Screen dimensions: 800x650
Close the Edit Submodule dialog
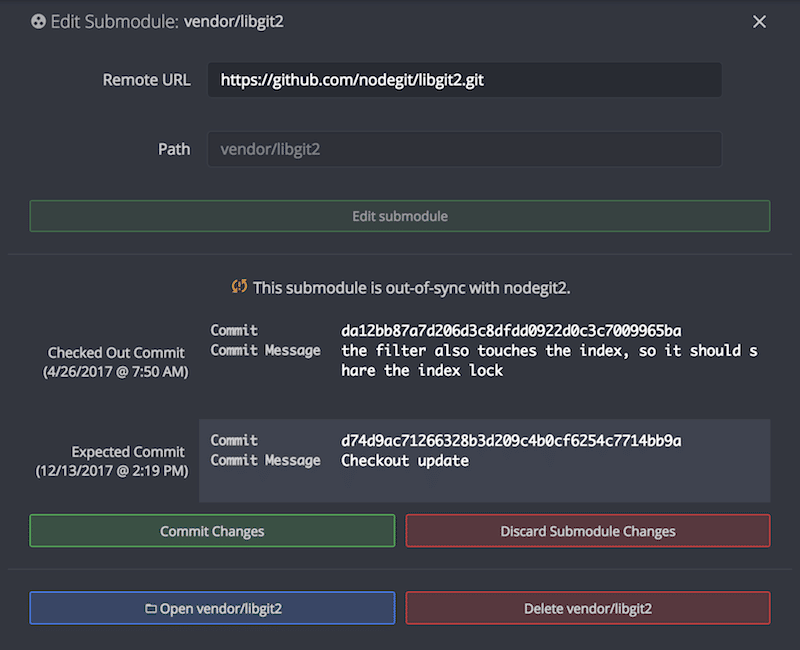(759, 21)
